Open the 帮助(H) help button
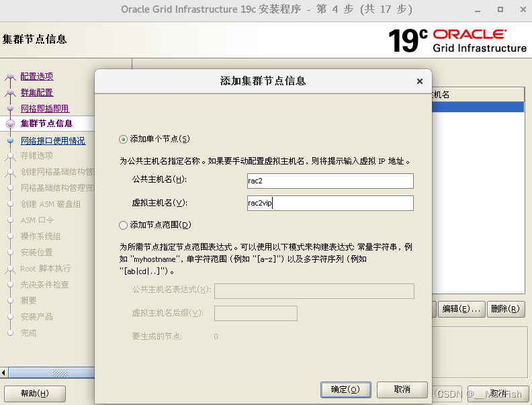Screen dimensions: 532x405 pyautogui.click(x=35, y=394)
